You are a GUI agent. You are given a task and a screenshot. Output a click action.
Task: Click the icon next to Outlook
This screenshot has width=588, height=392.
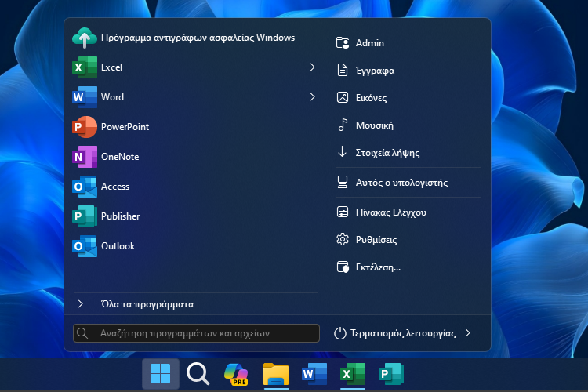tap(85, 246)
